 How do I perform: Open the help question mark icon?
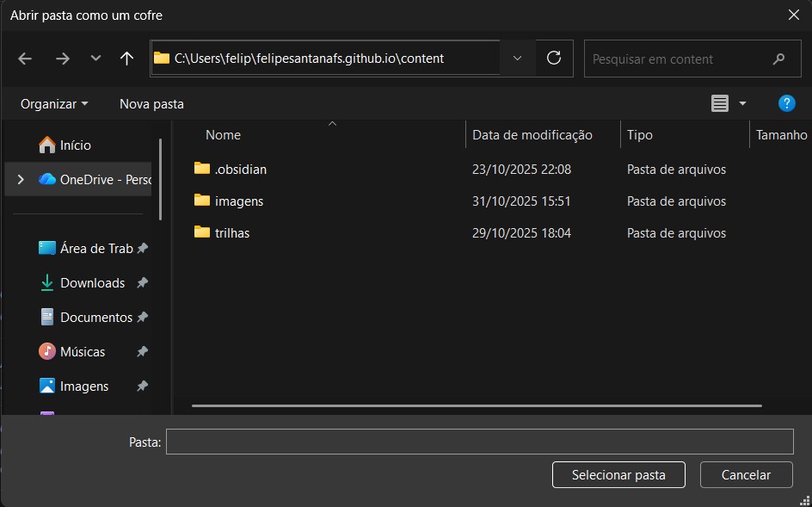click(x=786, y=103)
